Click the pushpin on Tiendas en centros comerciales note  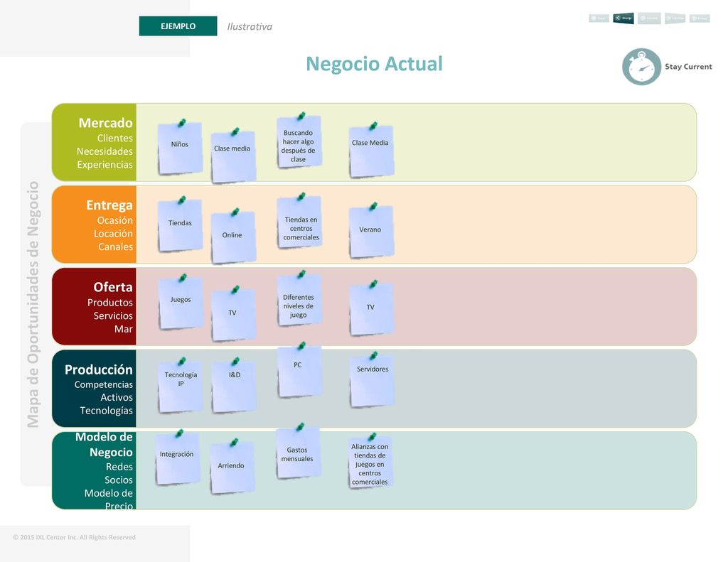[301, 196]
